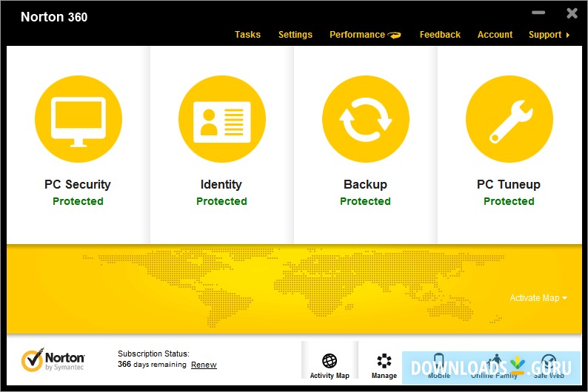Click the Manage icon
This screenshot has width=588, height=392.
pos(384,361)
